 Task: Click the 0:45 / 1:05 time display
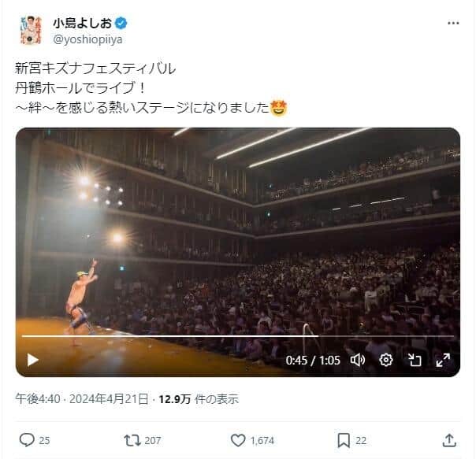pos(313,361)
